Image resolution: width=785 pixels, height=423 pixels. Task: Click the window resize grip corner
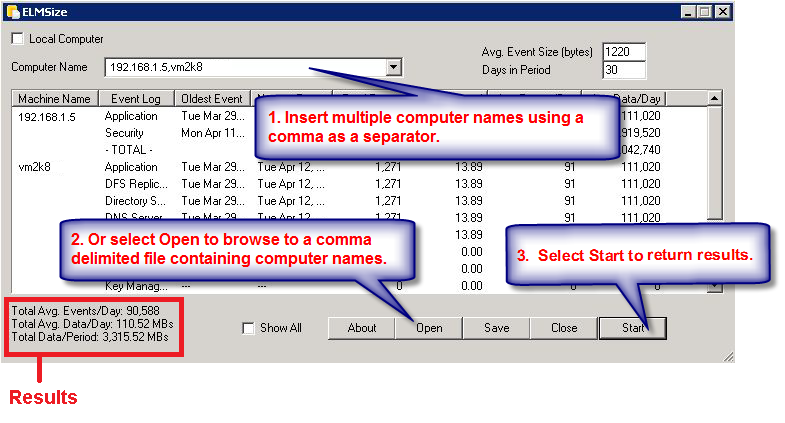(728, 356)
